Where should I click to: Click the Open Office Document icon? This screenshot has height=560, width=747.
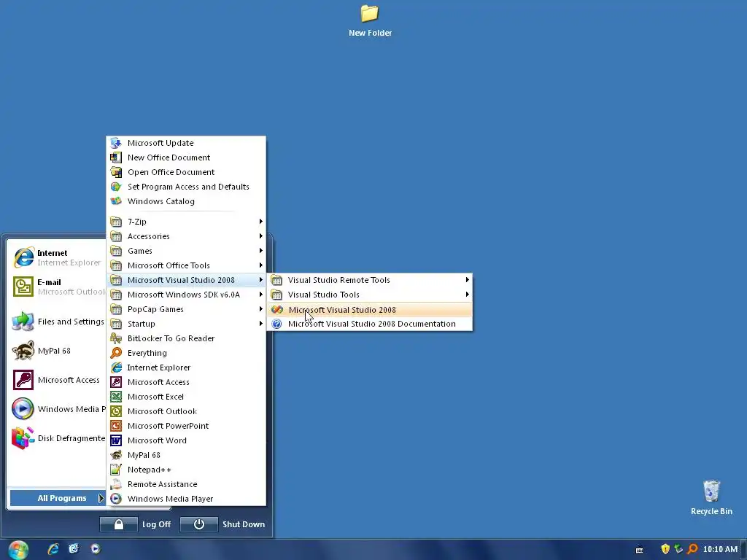point(116,172)
